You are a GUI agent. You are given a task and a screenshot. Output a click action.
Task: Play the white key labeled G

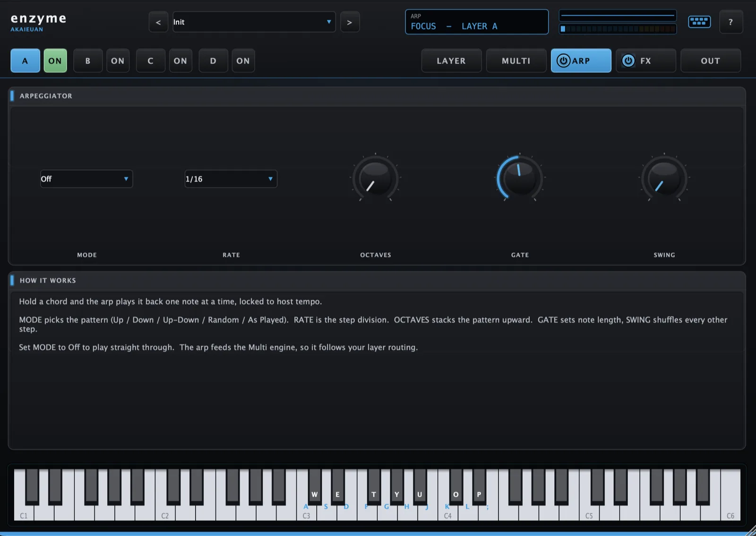(387, 513)
